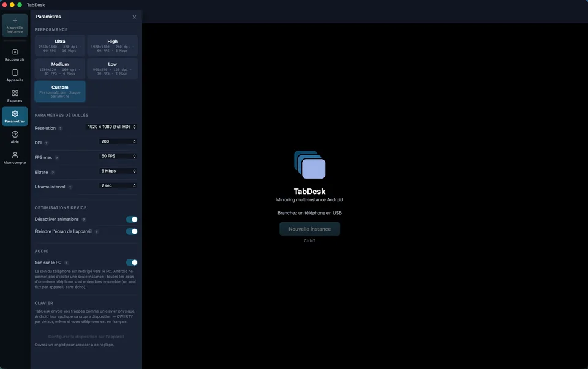Screen dimensions: 588x369
Task: Click the help icon next to I-frame interval
Action: pos(70,187)
